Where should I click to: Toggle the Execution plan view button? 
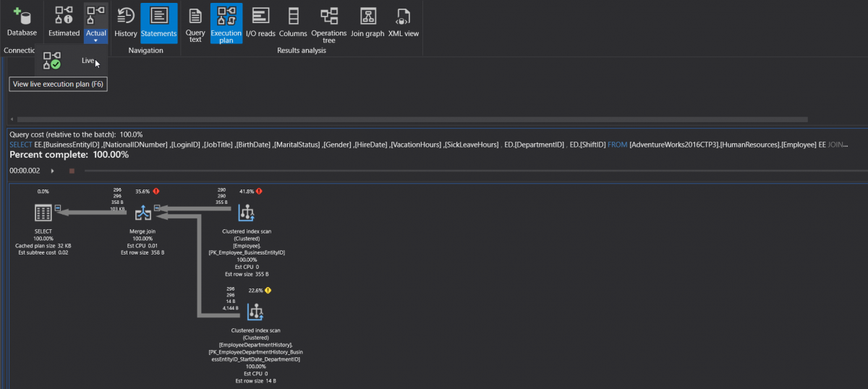pos(226,24)
